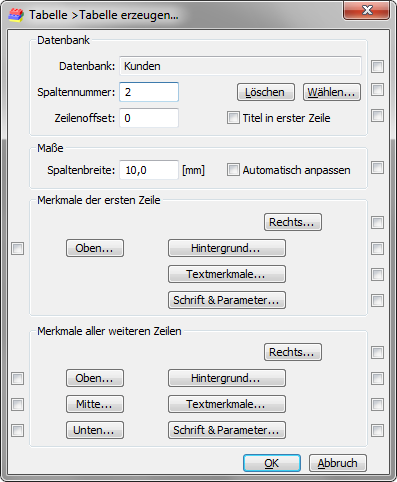Click into the Spaltennummer input field

149,92
